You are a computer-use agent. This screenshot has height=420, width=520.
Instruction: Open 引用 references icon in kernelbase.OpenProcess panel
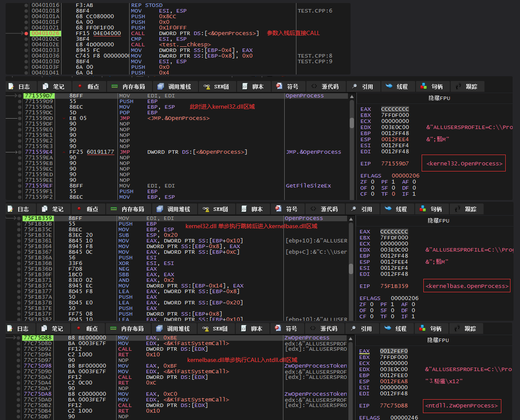tap(354, 209)
